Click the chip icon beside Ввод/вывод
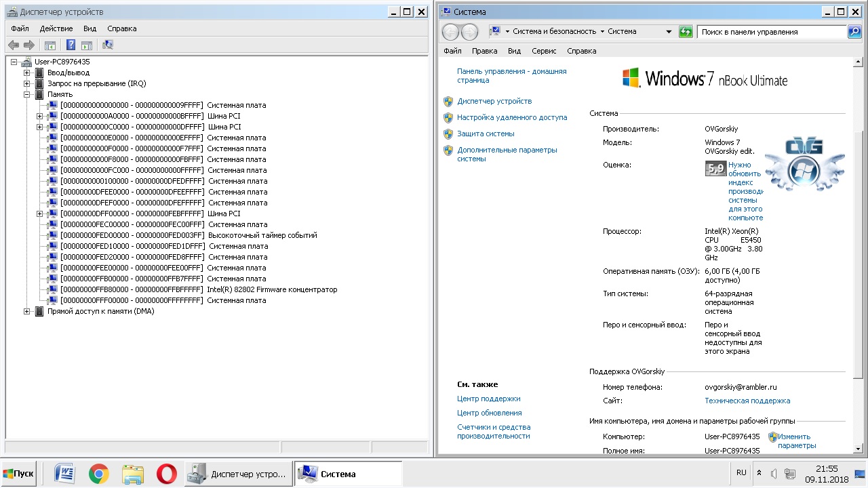The height and width of the screenshot is (488, 868). [x=40, y=73]
